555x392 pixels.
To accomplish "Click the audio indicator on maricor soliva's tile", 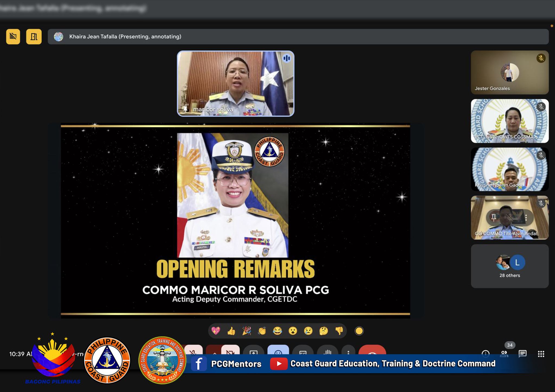I will (x=286, y=58).
